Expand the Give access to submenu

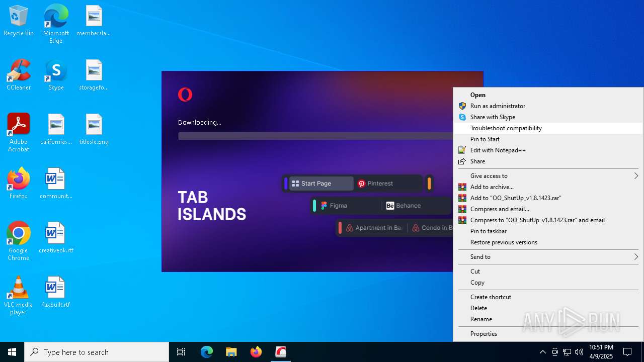click(548, 176)
